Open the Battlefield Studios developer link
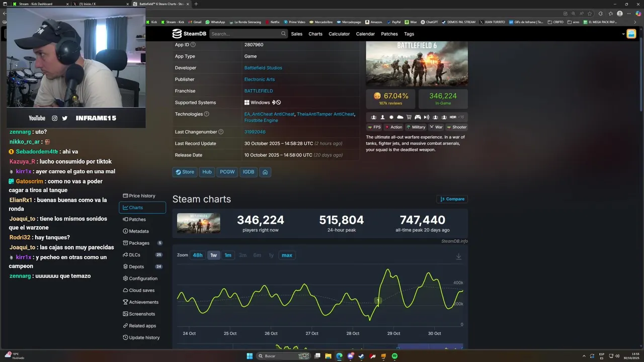Screen dimensions: 644x362 [x=263, y=68]
